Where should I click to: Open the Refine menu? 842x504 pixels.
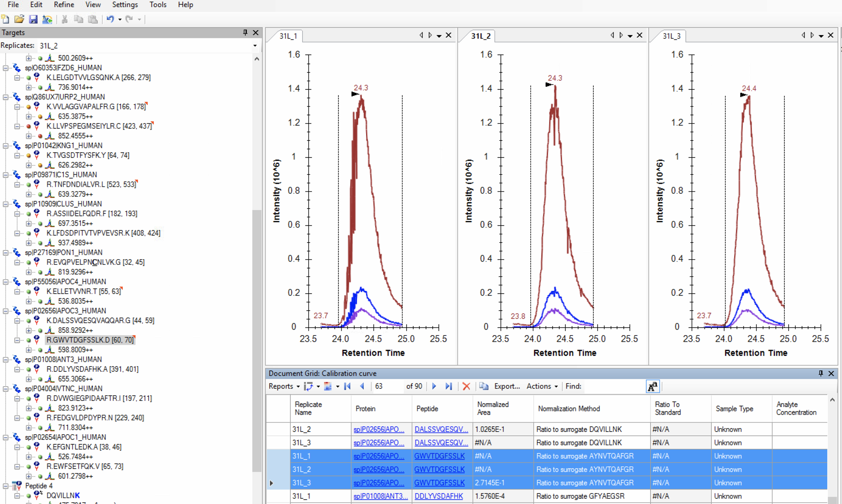(64, 5)
